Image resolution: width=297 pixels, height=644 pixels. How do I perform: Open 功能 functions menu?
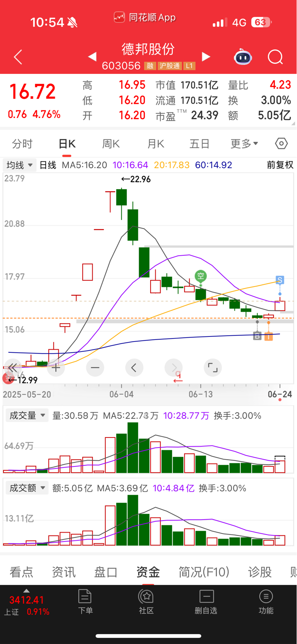click(266, 601)
